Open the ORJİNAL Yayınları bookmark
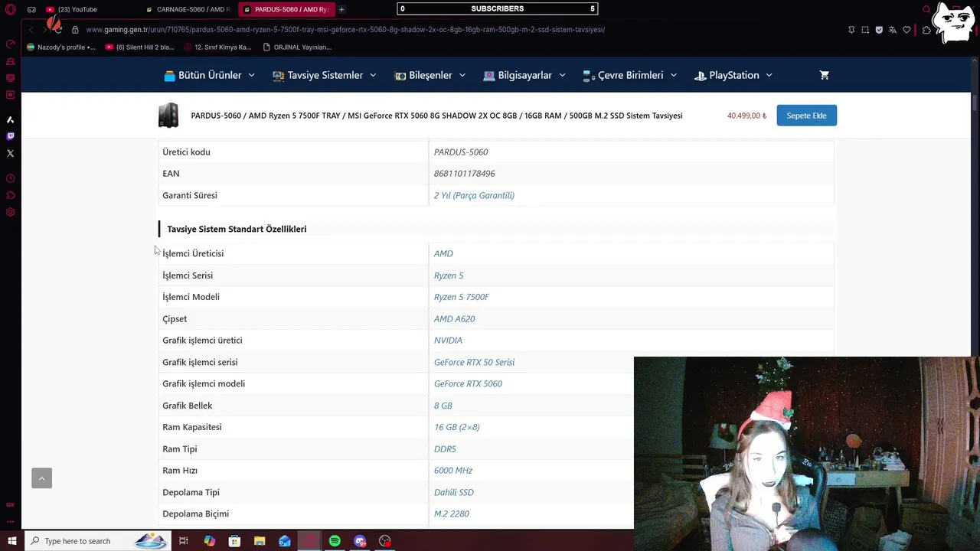 [x=297, y=47]
